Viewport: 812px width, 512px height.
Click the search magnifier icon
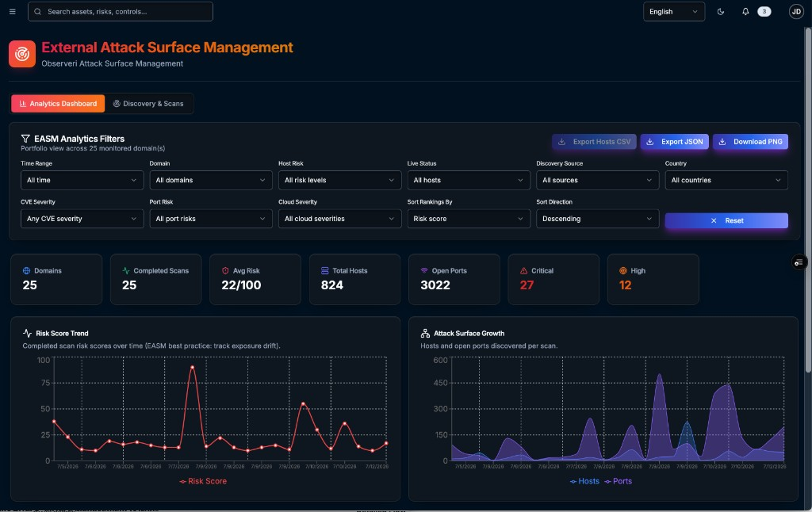coord(38,11)
